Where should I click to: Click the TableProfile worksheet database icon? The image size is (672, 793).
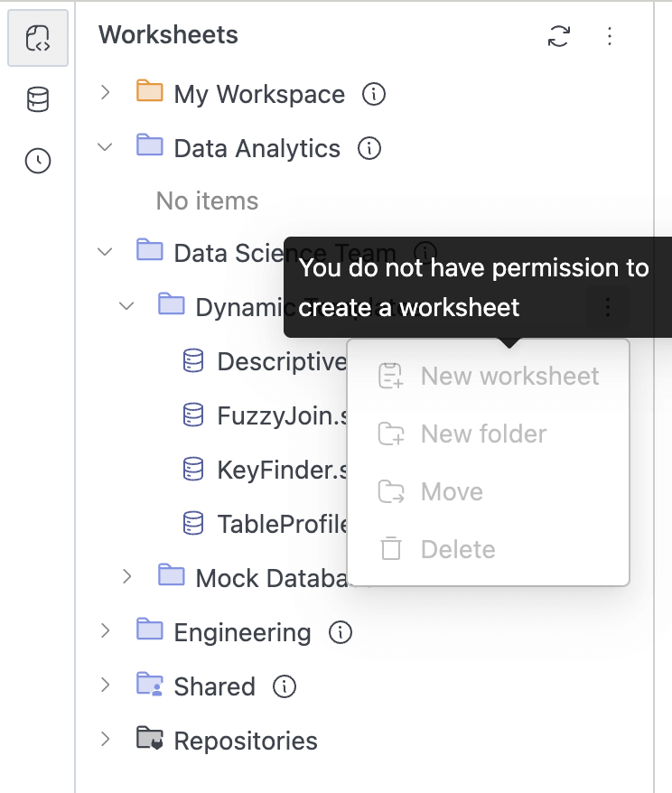pos(193,523)
